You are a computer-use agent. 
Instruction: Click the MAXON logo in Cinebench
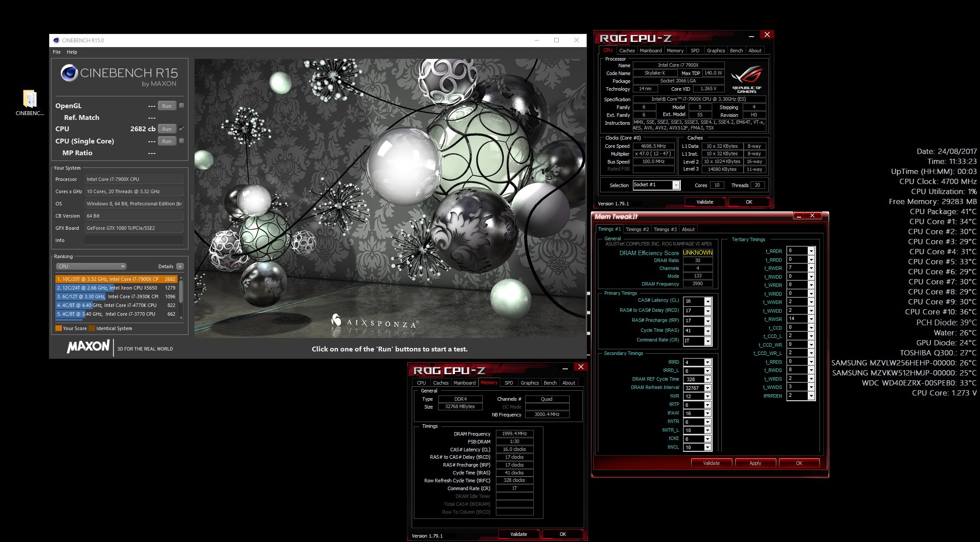88,347
